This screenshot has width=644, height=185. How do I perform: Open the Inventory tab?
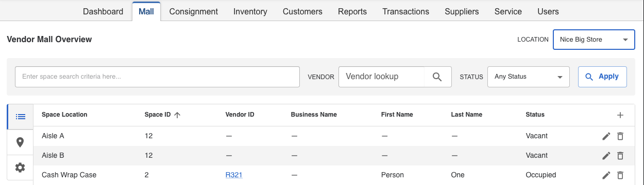point(250,11)
